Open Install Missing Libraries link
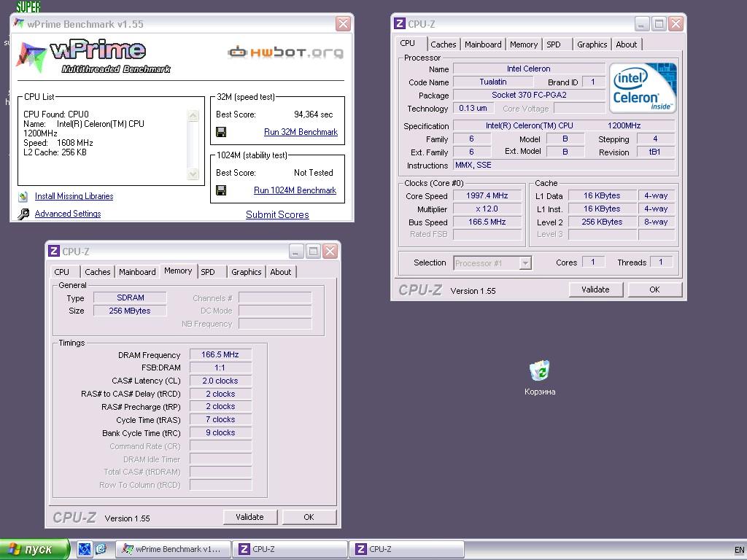 click(74, 196)
